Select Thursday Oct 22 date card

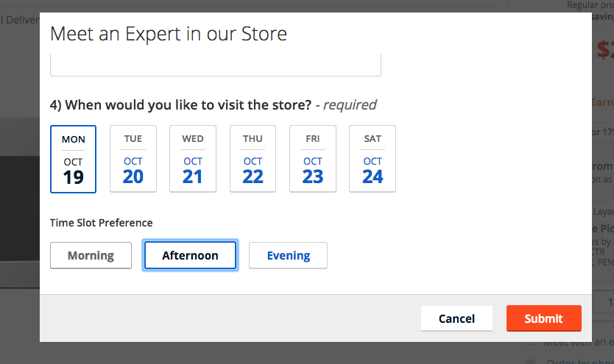pyautogui.click(x=253, y=159)
